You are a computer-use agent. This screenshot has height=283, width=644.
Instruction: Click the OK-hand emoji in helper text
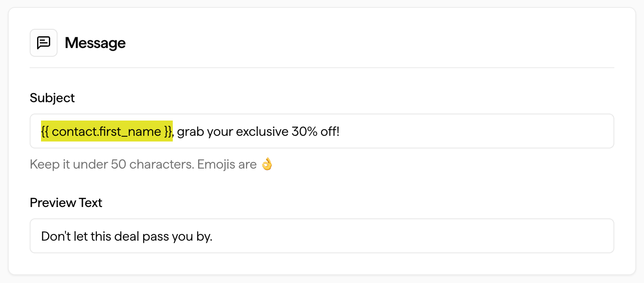tap(267, 164)
